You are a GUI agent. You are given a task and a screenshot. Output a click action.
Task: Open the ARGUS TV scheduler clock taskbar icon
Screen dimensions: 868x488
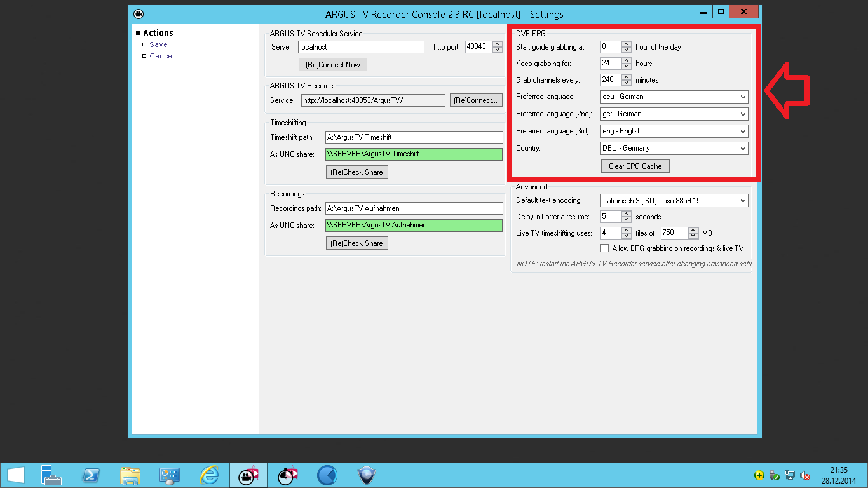pos(287,475)
